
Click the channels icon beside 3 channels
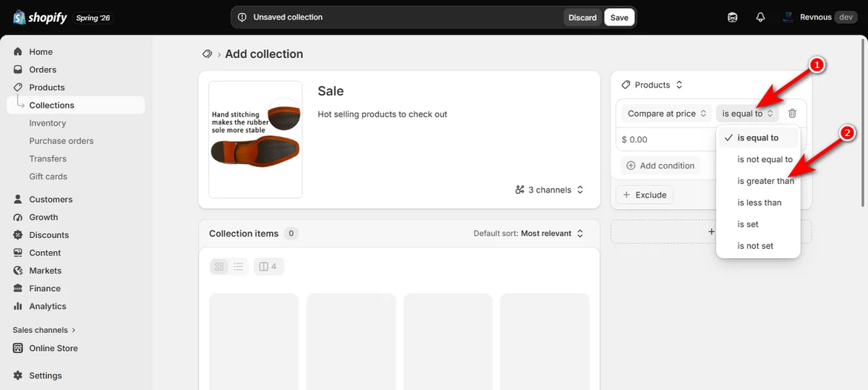click(x=519, y=190)
